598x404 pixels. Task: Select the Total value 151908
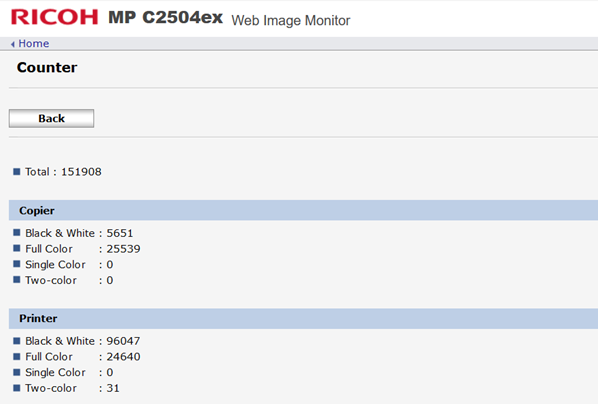click(x=81, y=172)
